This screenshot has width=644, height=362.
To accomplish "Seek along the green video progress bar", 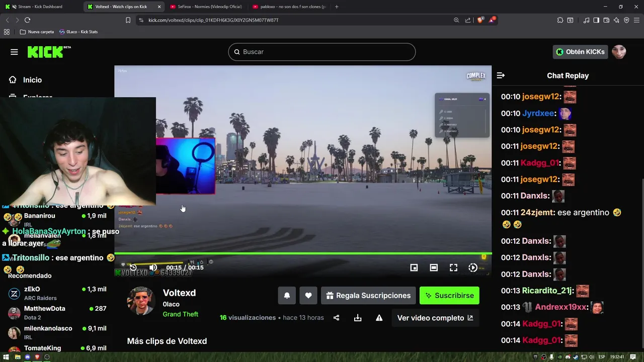I will [x=303, y=253].
